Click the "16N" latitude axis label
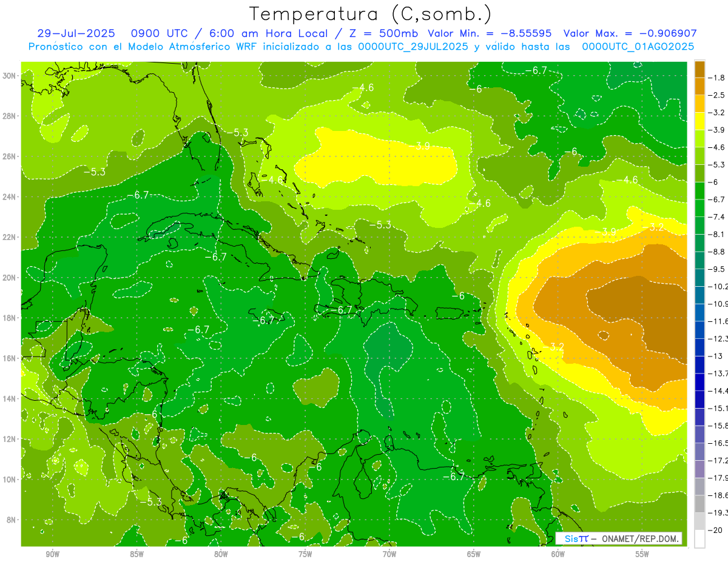The height and width of the screenshot is (562, 728). pyautogui.click(x=9, y=358)
